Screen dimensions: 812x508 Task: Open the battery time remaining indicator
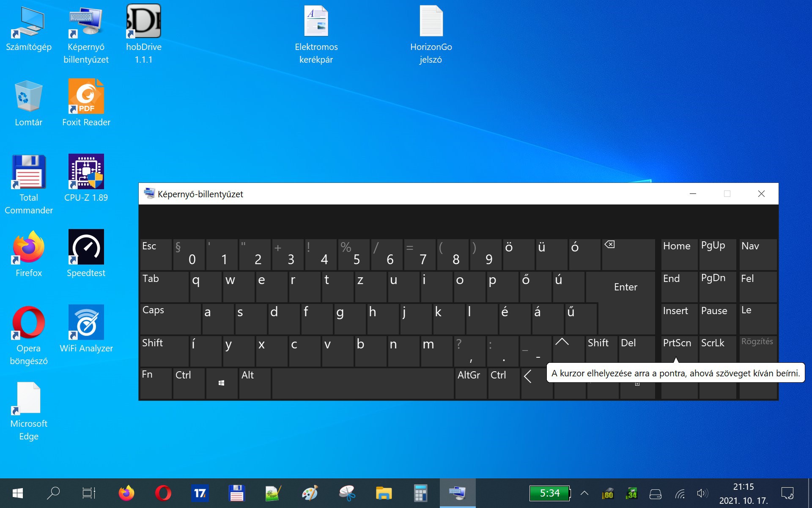(x=549, y=493)
